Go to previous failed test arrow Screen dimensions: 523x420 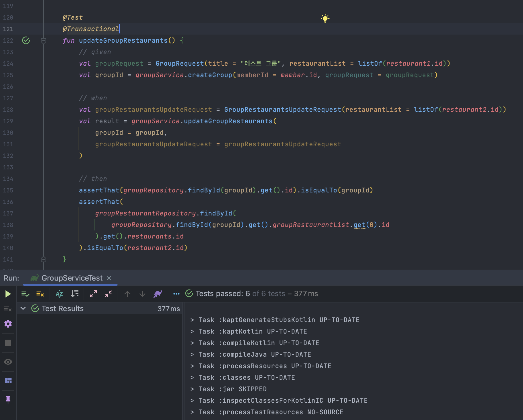click(x=127, y=294)
